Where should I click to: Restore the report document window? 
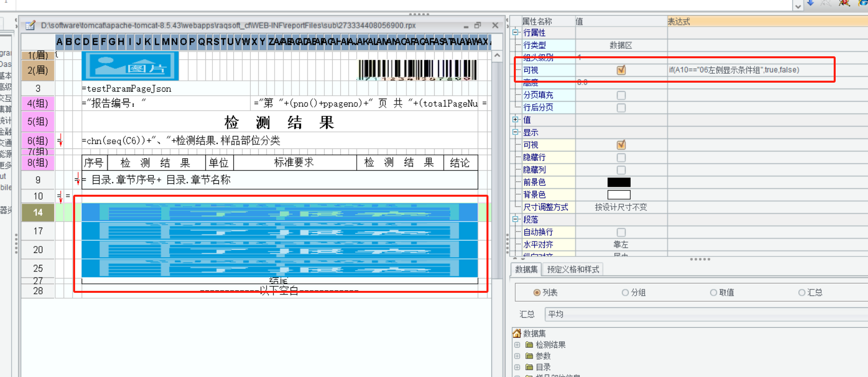coord(478,25)
